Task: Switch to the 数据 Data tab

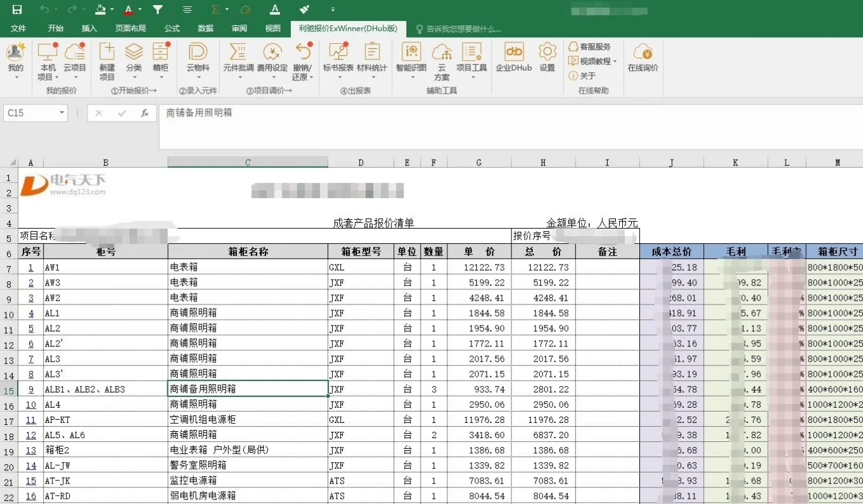Action: [205, 28]
